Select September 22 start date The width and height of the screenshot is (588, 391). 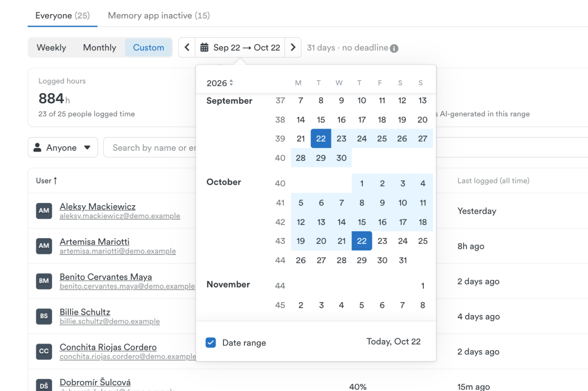point(321,138)
